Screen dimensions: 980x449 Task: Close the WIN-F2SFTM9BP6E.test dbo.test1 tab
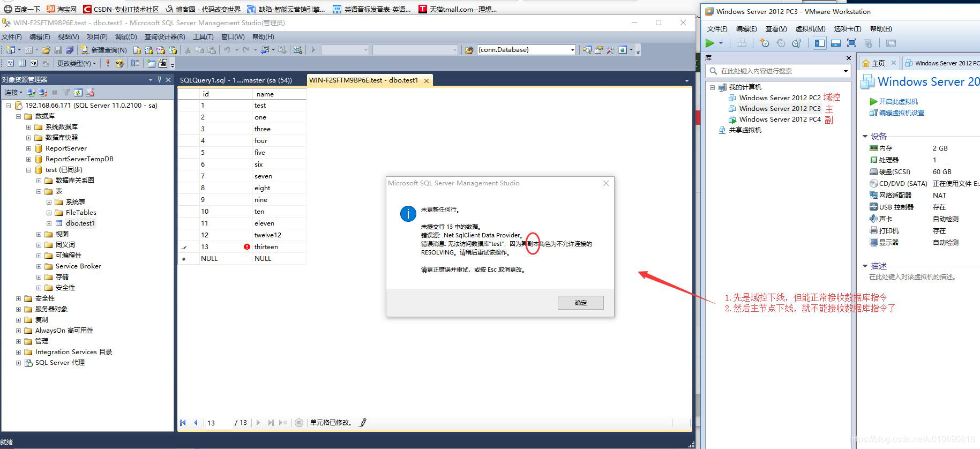427,81
